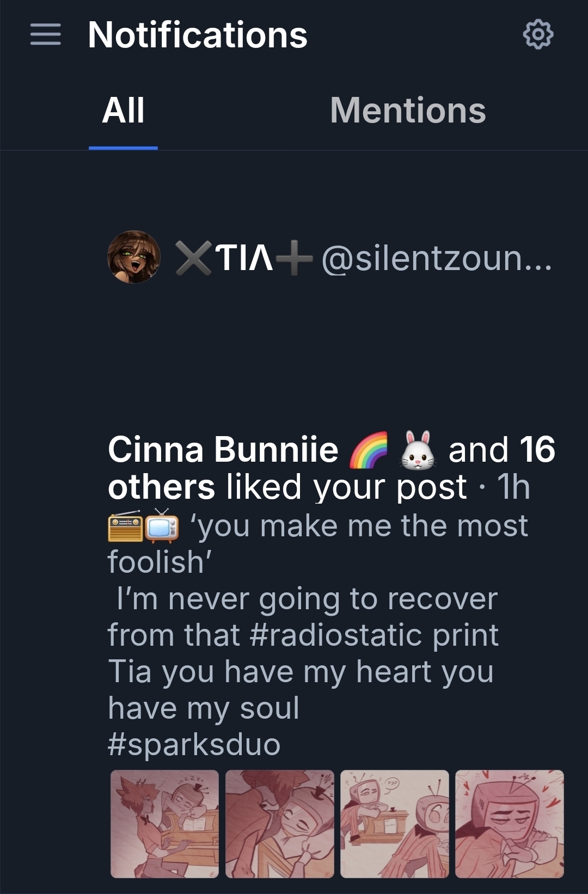The height and width of the screenshot is (894, 588).
Task: Tap the bunny face emoji
Action: click(x=418, y=451)
